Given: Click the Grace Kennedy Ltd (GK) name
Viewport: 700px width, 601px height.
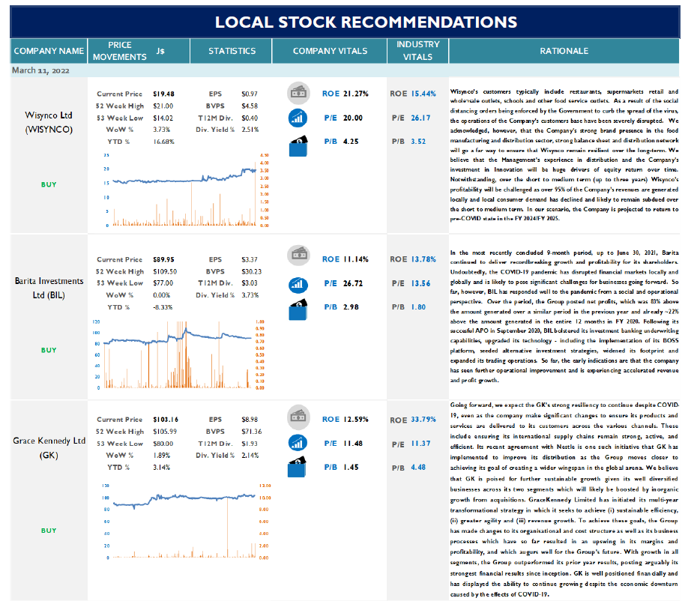Looking at the screenshot, I should pyautogui.click(x=49, y=448).
